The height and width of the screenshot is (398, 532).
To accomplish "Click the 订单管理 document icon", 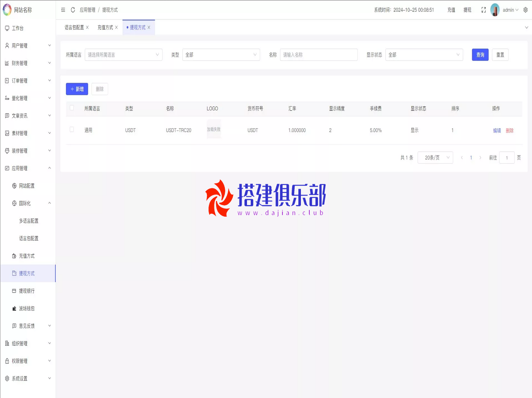I will point(7,81).
